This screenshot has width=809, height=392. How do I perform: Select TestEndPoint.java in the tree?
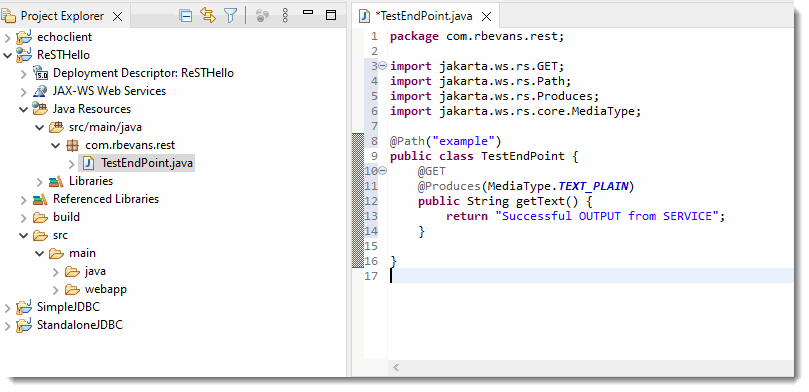tap(147, 164)
